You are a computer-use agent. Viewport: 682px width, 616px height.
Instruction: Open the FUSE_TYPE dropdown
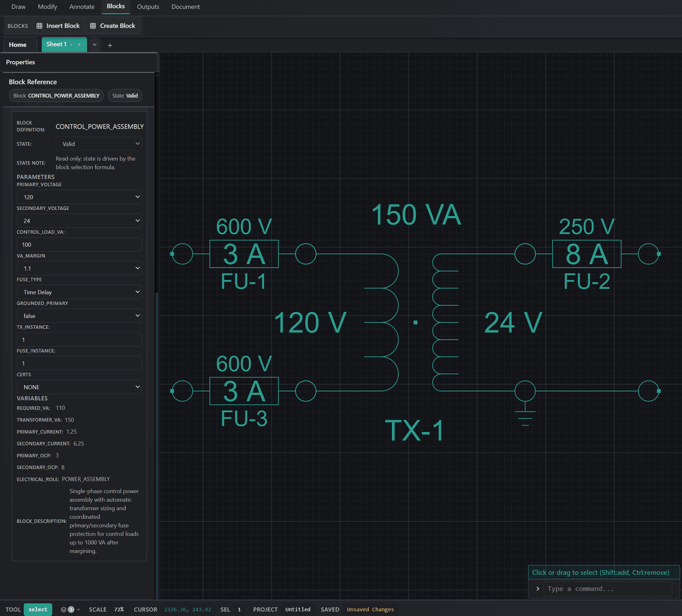pyautogui.click(x=79, y=292)
